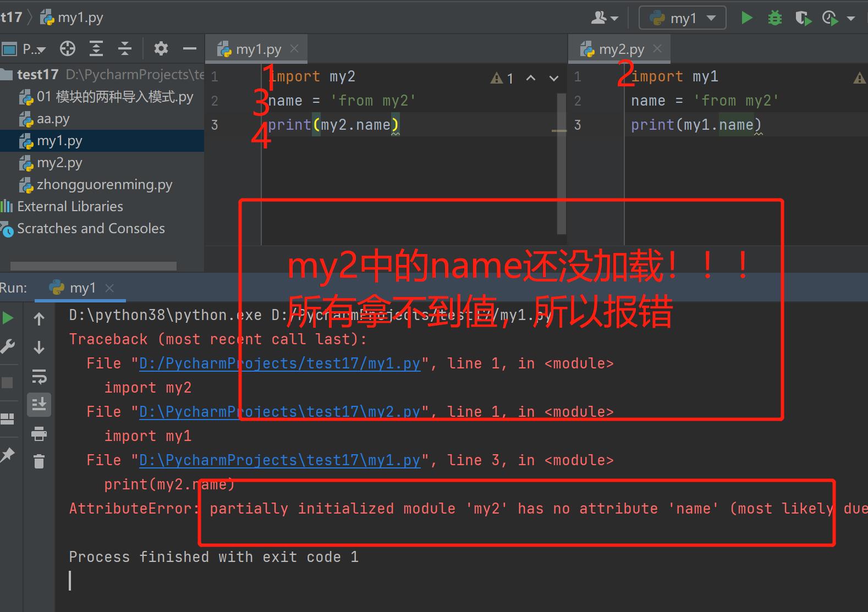This screenshot has width=868, height=612.
Task: Run my1 with coverage
Action: point(803,18)
